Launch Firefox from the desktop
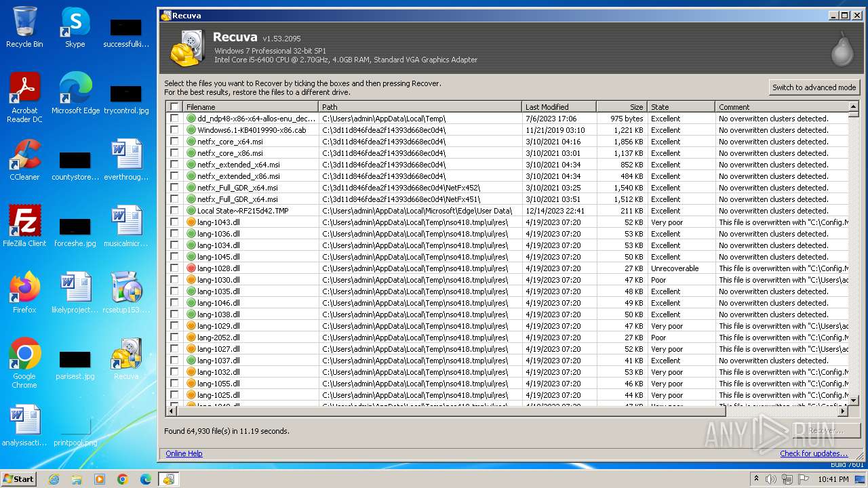 click(24, 292)
